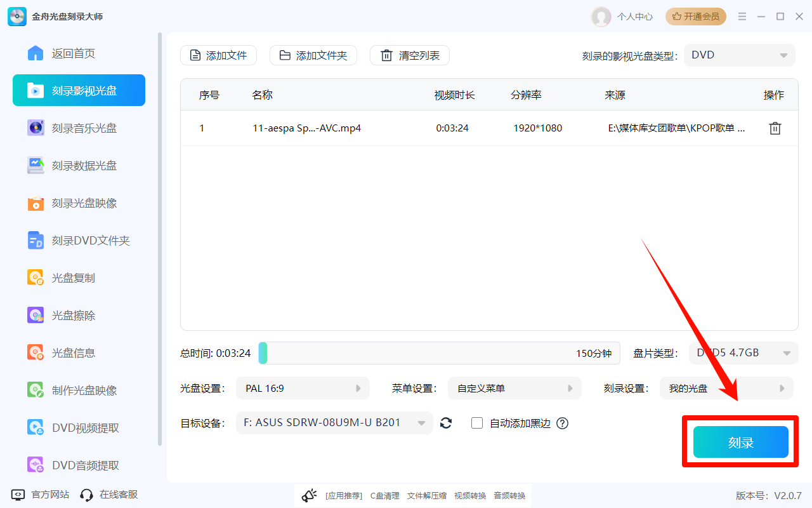
Task: Refresh the target device list
Action: [x=446, y=423]
